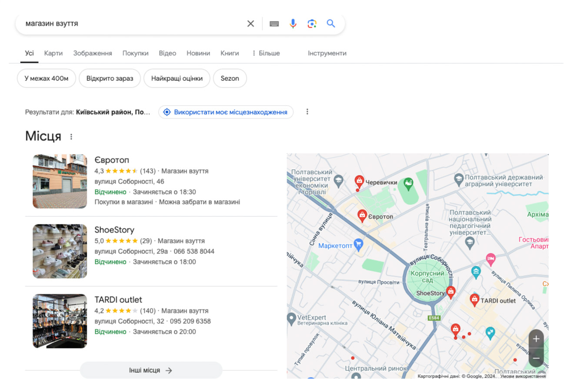The width and height of the screenshot is (567, 392).
Task: Open the three-dot menu beside Місця heading
Action: 71,136
